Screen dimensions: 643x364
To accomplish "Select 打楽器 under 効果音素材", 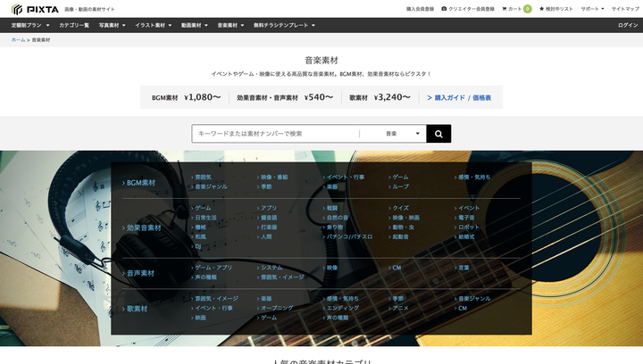I will pyautogui.click(x=266, y=227).
